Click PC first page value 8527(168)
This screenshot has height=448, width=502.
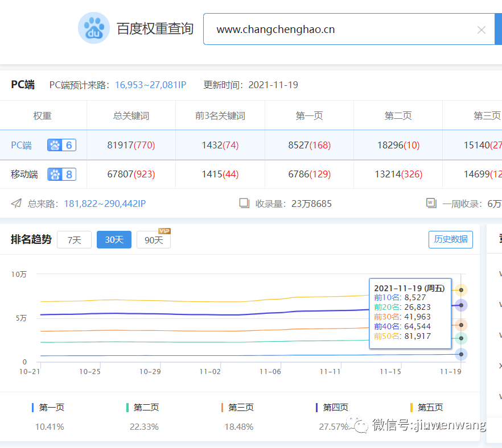(309, 145)
